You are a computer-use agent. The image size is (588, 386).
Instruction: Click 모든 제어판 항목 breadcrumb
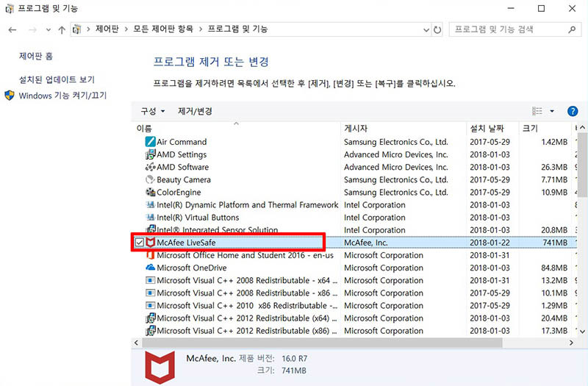(163, 29)
